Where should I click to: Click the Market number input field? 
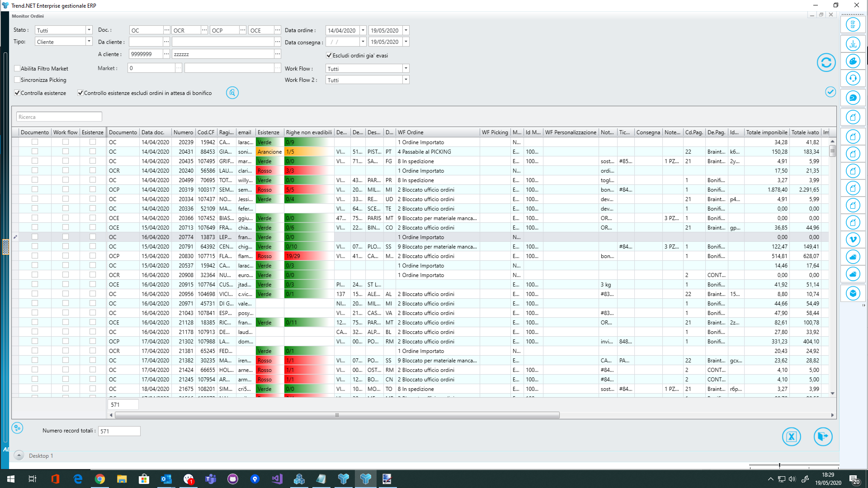pyautogui.click(x=151, y=68)
